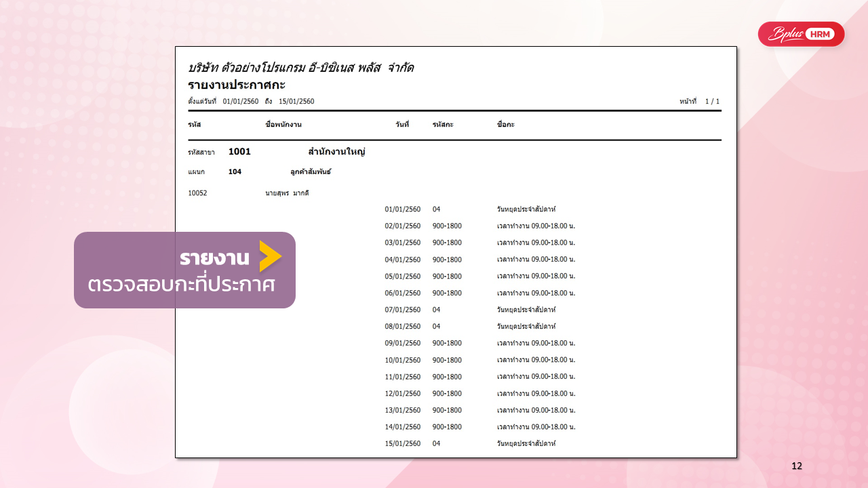Click department code 104
This screenshot has height=488, width=868.
click(235, 172)
